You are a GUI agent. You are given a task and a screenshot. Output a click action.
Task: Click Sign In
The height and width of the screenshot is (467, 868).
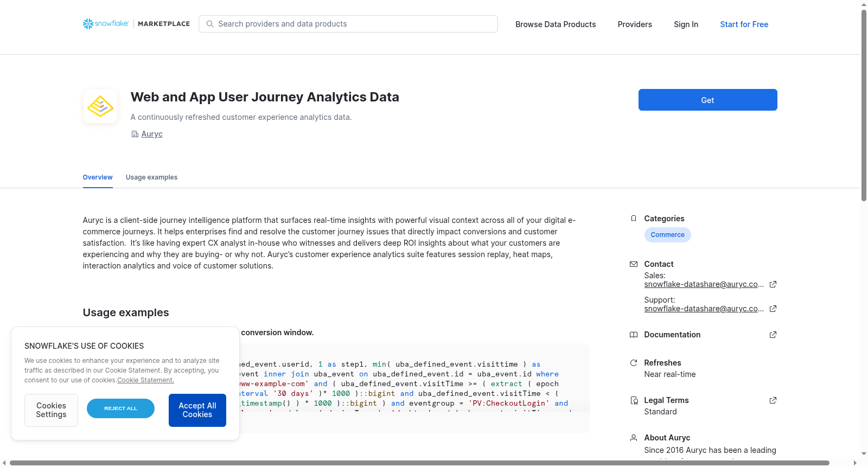(686, 24)
